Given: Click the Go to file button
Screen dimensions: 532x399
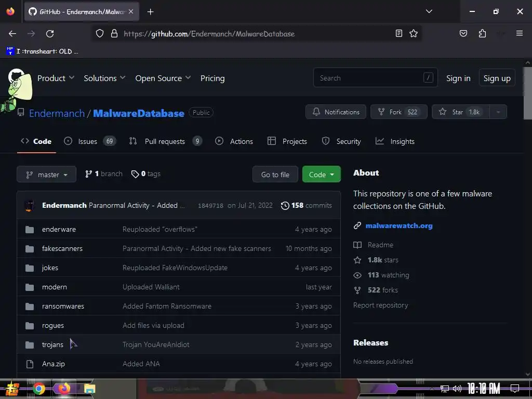Looking at the screenshot, I should click(275, 175).
